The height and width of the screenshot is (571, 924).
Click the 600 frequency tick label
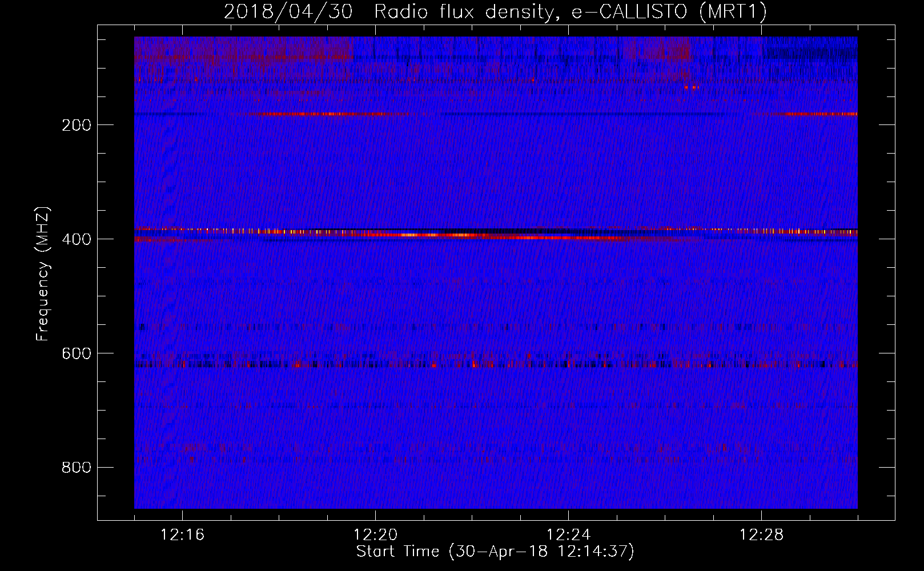(77, 353)
